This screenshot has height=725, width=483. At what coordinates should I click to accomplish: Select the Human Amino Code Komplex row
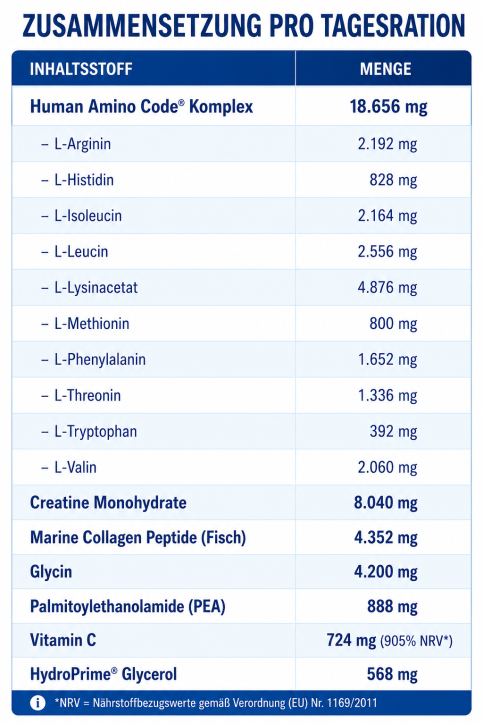pyautogui.click(x=242, y=106)
